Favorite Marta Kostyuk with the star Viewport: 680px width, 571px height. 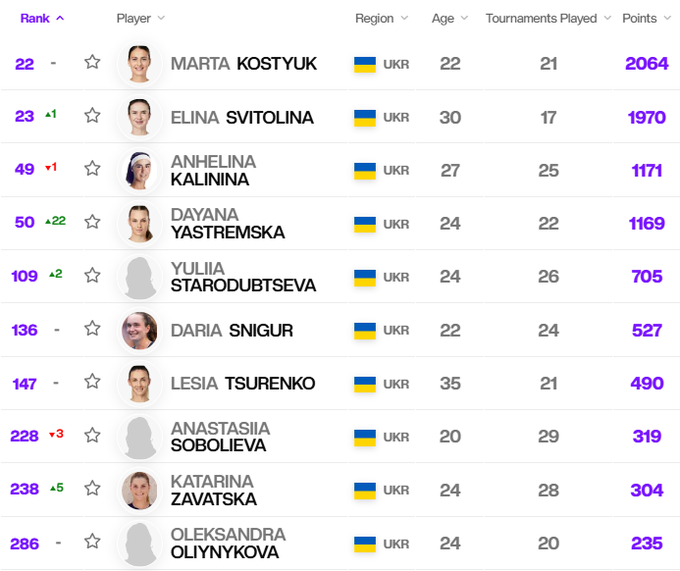coord(92,62)
